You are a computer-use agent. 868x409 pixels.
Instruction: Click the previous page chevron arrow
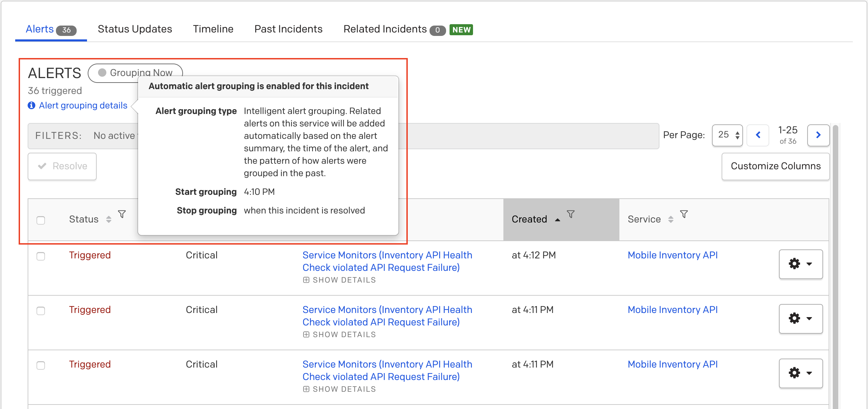click(x=758, y=135)
